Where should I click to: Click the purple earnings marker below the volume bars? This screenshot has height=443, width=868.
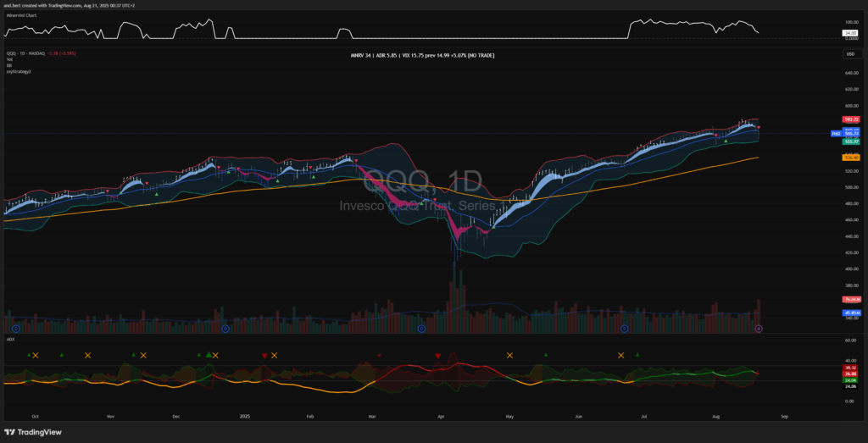pyautogui.click(x=759, y=328)
